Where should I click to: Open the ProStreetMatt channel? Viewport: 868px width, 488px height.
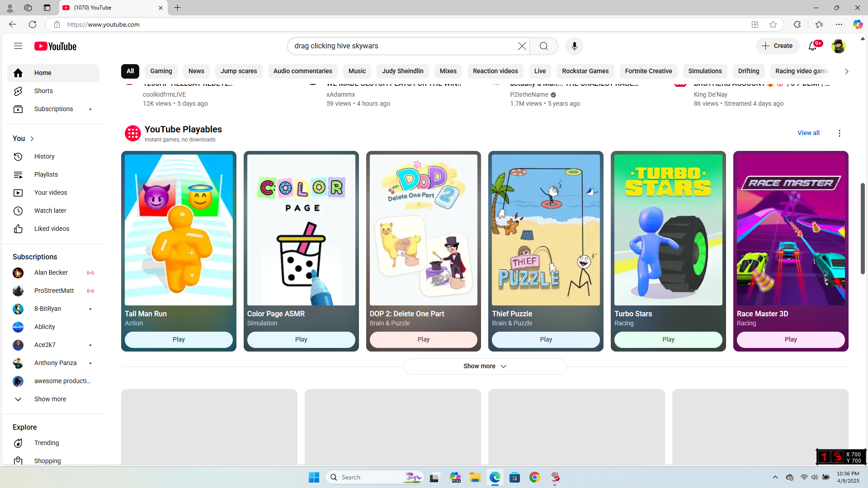[53, 291]
